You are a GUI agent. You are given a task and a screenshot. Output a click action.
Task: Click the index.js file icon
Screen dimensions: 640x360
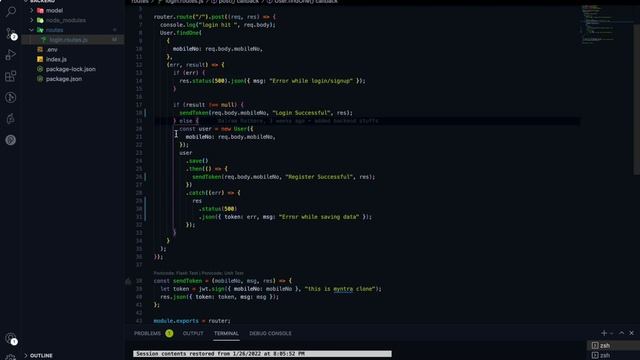(40, 59)
